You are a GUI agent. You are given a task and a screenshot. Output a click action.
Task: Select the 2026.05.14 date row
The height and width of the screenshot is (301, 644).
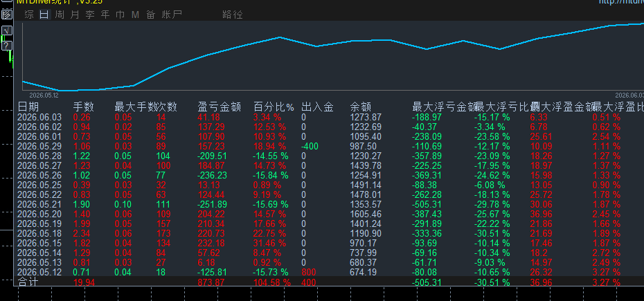coord(39,253)
